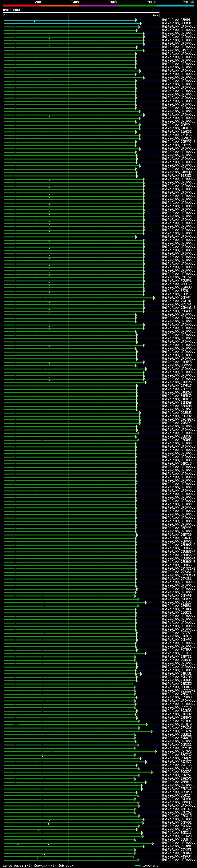Screen dimensions: 197x868
Task: Open the UniRef100_Q4S7J8 hit
Action: [x=177, y=50]
